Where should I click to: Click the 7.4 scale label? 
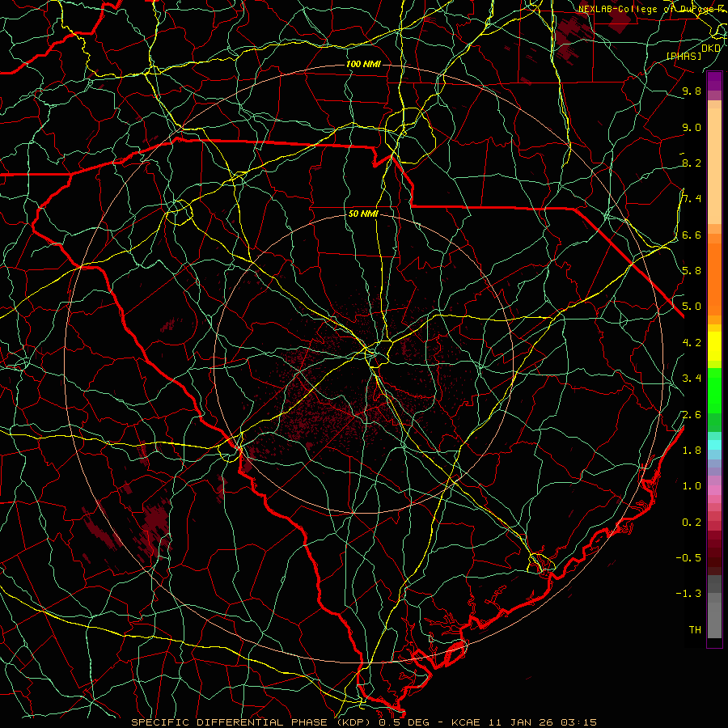pos(692,199)
